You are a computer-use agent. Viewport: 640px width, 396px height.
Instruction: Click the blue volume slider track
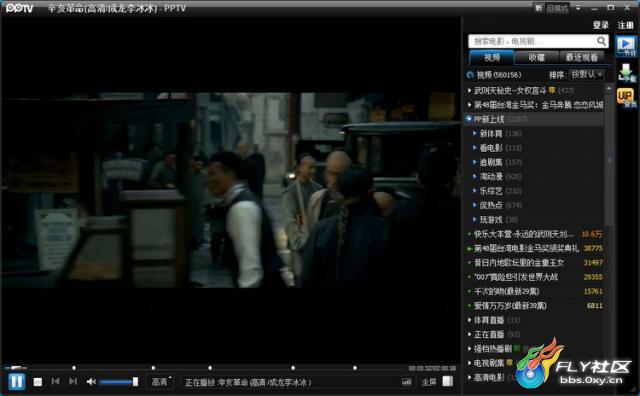[117, 382]
